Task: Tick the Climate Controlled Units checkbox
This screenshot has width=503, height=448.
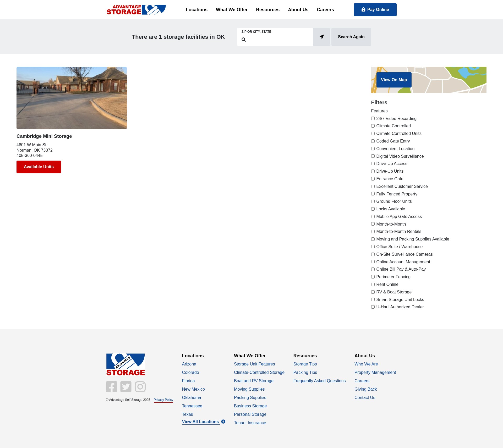Action: click(373, 134)
